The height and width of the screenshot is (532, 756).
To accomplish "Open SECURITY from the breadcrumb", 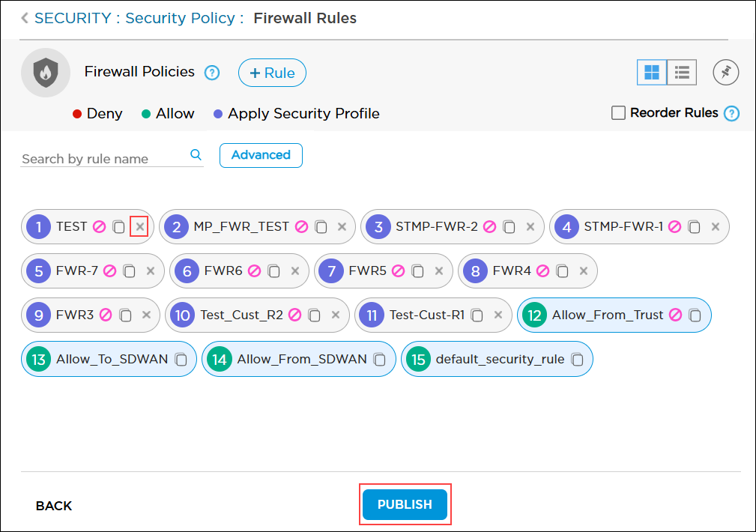I will (68, 17).
